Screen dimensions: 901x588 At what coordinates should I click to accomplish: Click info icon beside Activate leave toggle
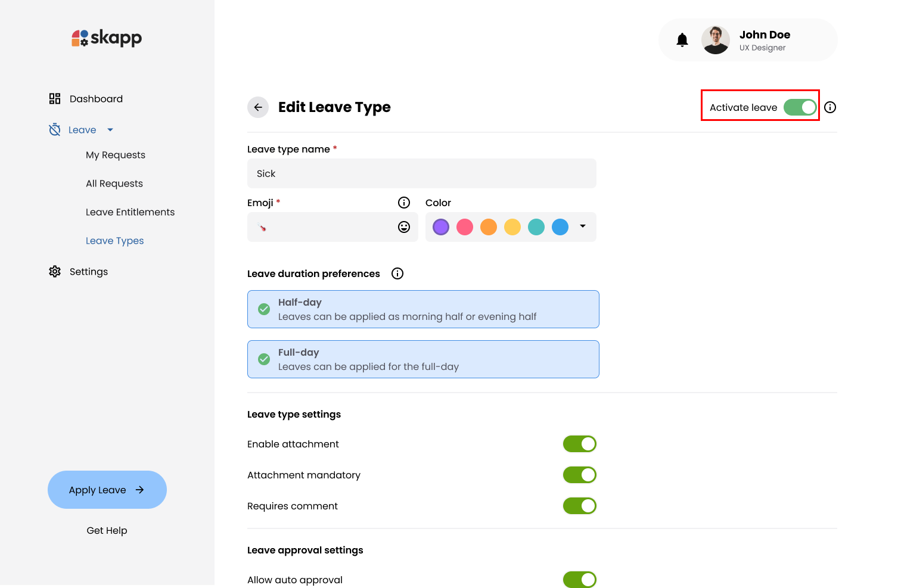click(830, 107)
